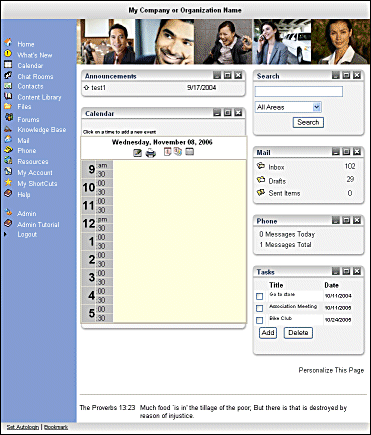Click the Chat Rooms icon in sidebar

8,75
